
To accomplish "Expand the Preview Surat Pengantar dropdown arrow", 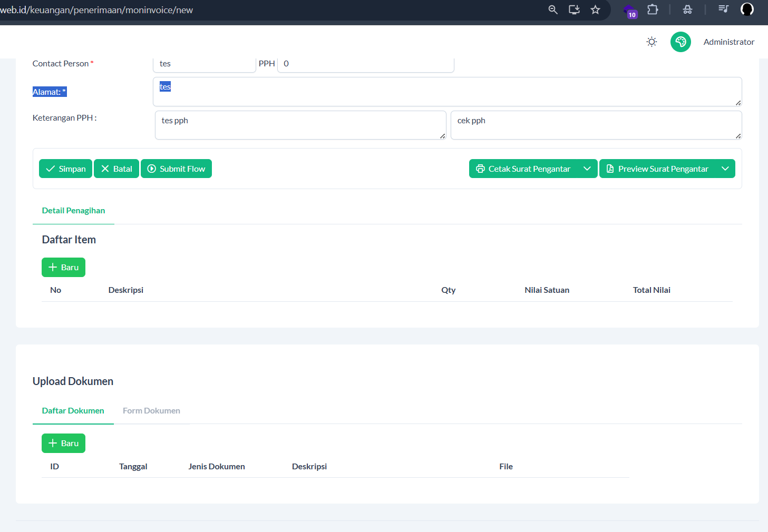I will pyautogui.click(x=725, y=169).
